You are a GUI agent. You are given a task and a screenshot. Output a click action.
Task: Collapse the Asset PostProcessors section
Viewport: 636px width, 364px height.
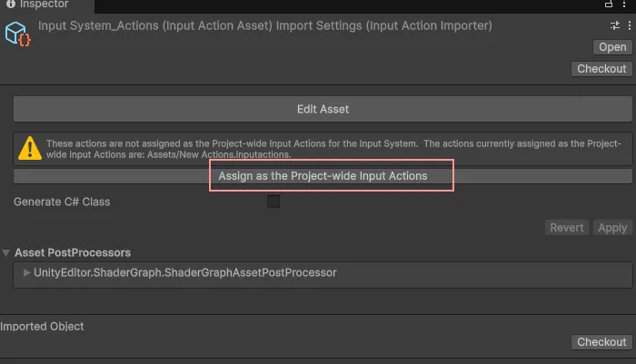point(7,252)
